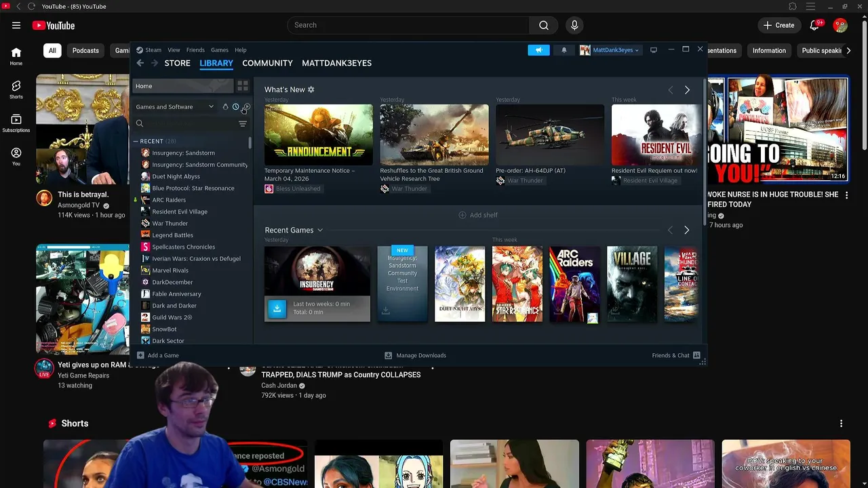868x488 pixels.
Task: Select ARC Raiders in library list
Action: [169, 200]
